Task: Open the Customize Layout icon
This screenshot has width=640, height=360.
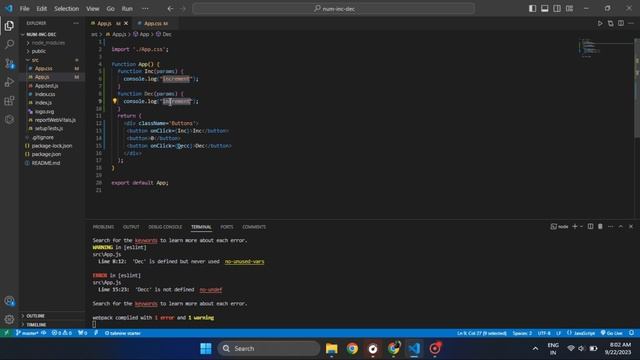Action: click(569, 9)
